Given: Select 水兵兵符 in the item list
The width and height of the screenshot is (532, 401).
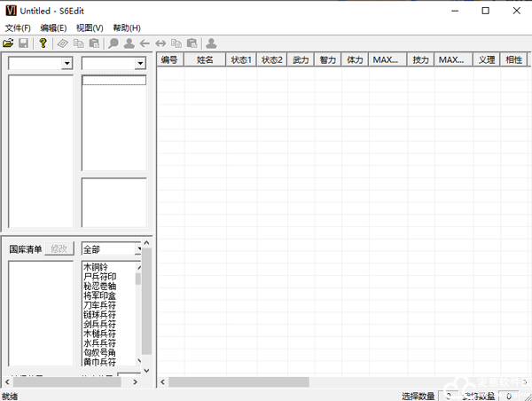Looking at the screenshot, I should coord(99,343).
